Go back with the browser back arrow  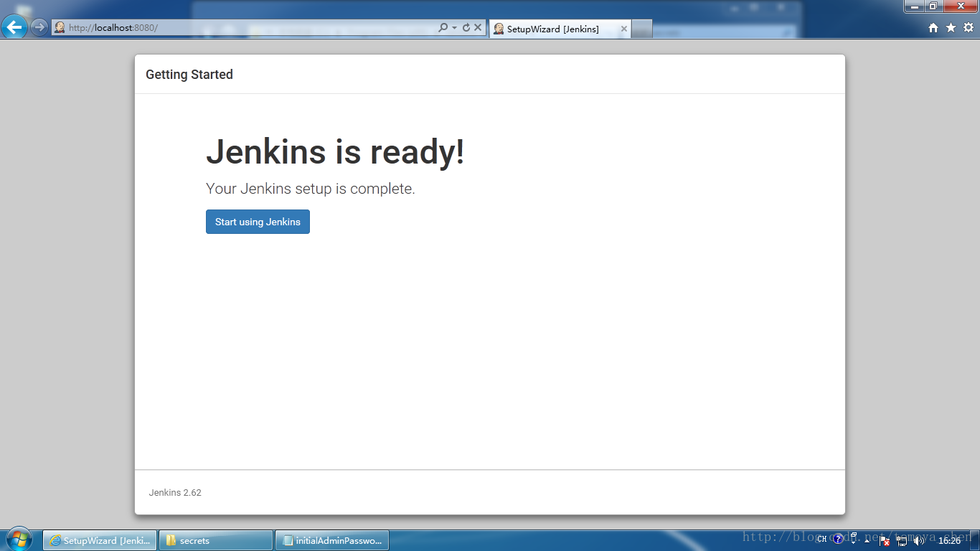click(14, 27)
